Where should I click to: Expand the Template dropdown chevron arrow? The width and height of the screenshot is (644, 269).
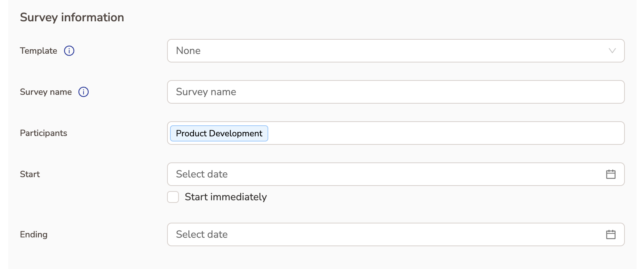(x=612, y=51)
